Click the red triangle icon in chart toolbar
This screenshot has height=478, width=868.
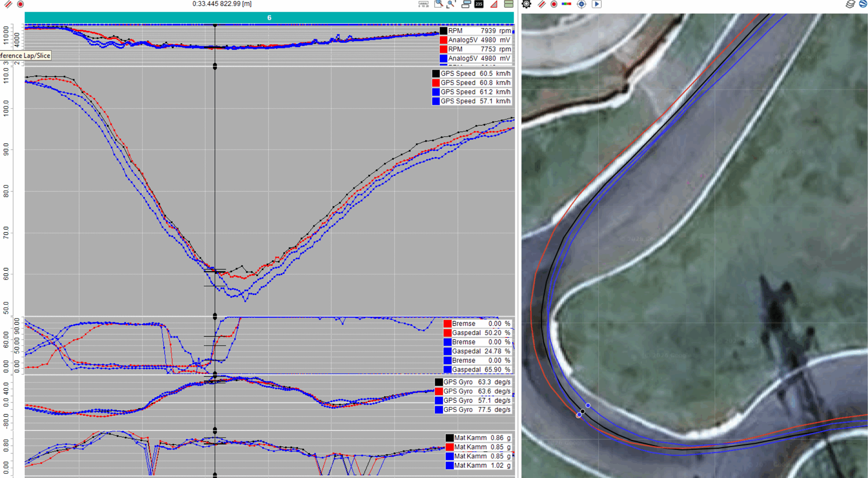[x=494, y=4]
